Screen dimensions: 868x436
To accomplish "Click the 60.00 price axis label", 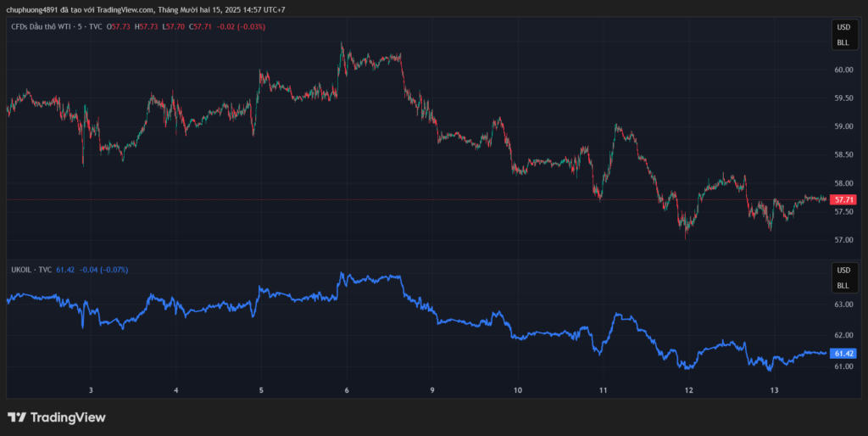I will click(x=843, y=70).
